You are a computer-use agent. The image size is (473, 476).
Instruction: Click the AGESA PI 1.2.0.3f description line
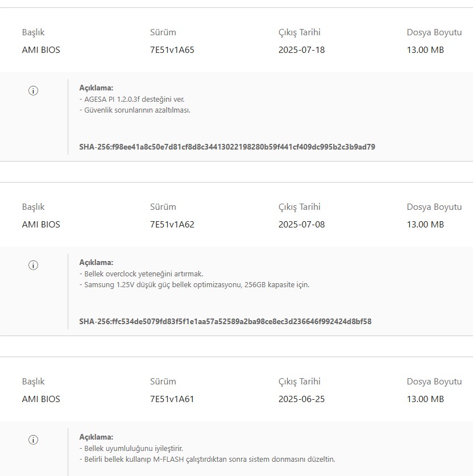[x=132, y=99]
